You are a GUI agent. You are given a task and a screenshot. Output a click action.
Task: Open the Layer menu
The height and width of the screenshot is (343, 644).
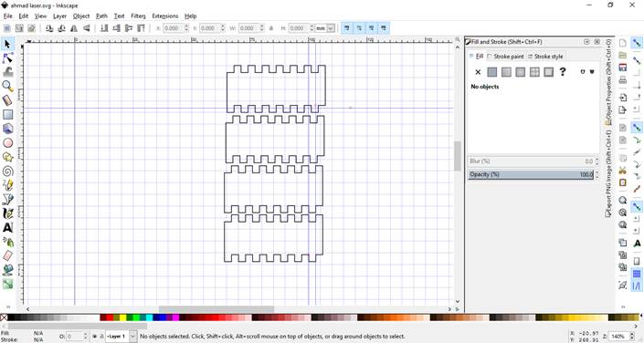pos(59,16)
